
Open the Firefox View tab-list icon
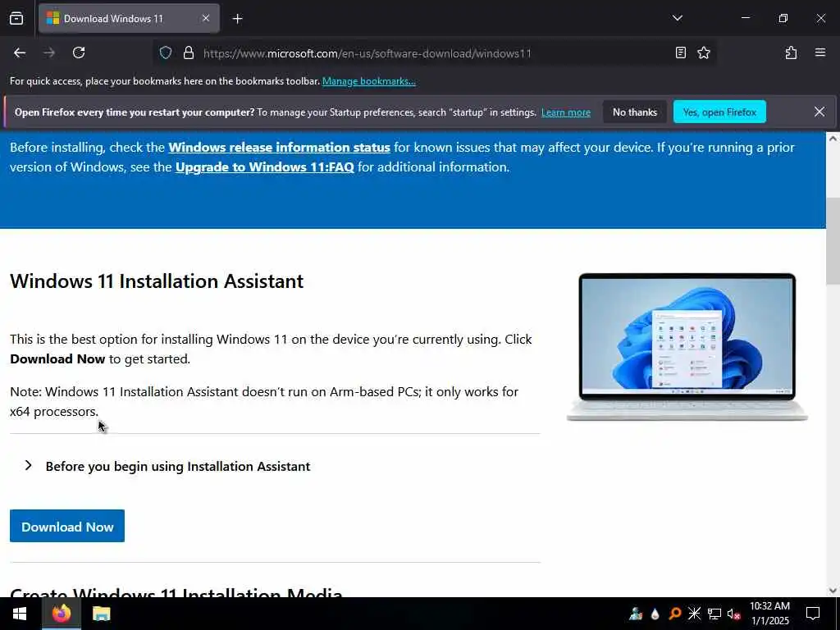(16, 18)
